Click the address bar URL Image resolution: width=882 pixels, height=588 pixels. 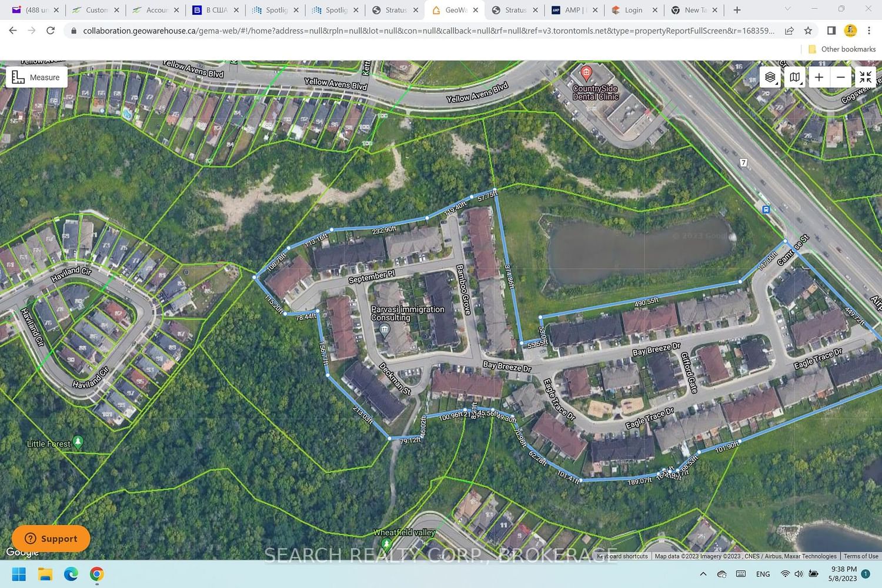click(429, 31)
